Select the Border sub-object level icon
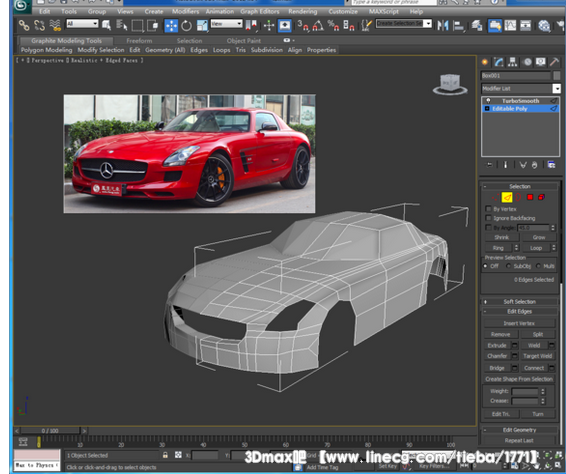The width and height of the screenshot is (566, 474). (x=518, y=197)
